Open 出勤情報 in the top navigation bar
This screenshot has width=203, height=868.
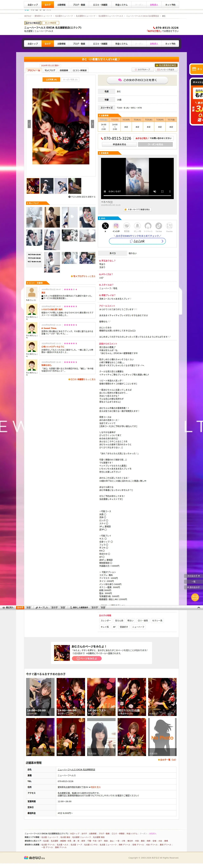coord(61,5)
